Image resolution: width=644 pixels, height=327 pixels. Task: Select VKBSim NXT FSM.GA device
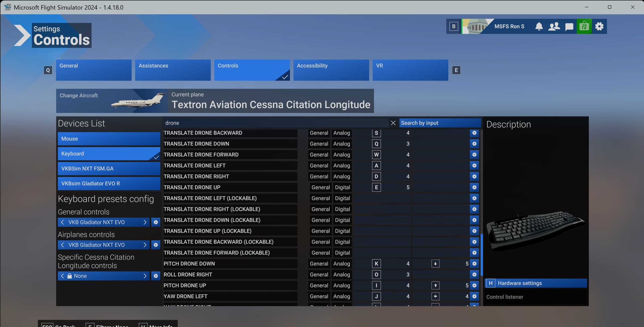point(109,169)
